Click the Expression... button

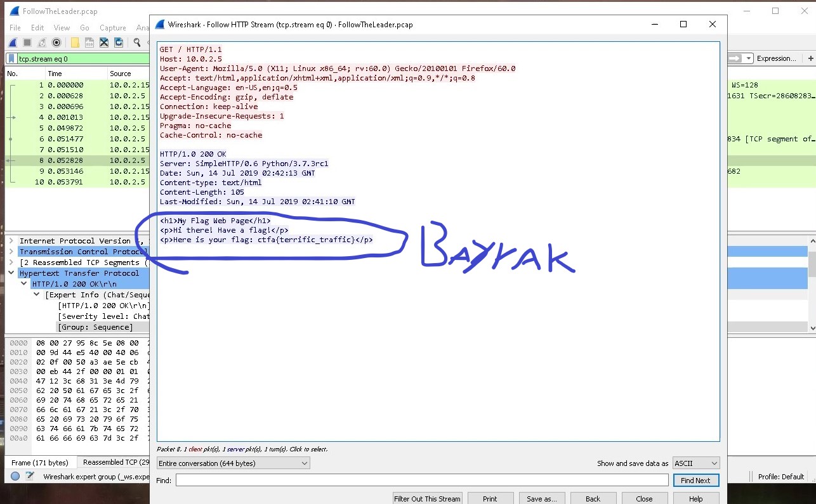click(776, 58)
